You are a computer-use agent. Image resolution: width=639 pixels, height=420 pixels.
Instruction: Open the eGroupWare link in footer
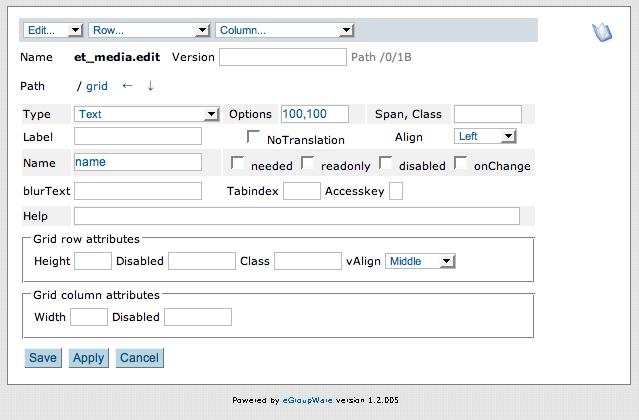[x=308, y=400]
